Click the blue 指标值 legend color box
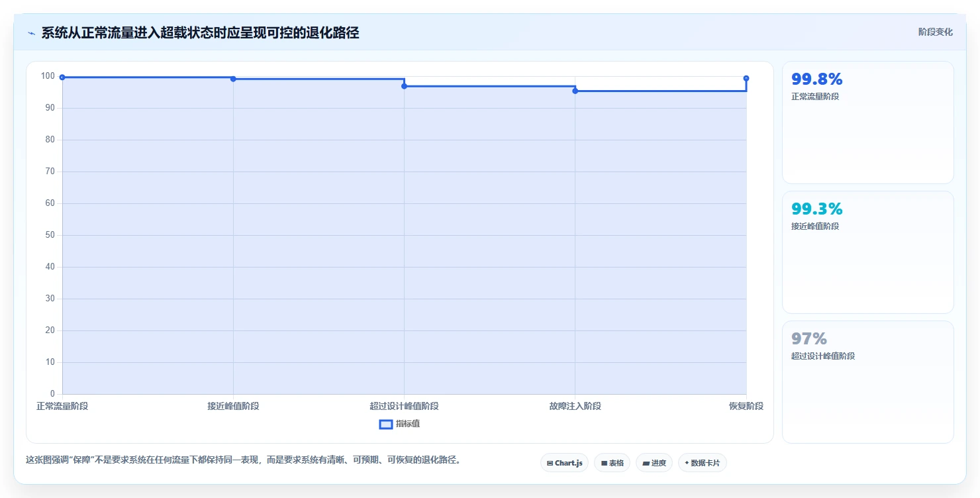Screen dimensions: 980x498 pyautogui.click(x=386, y=424)
